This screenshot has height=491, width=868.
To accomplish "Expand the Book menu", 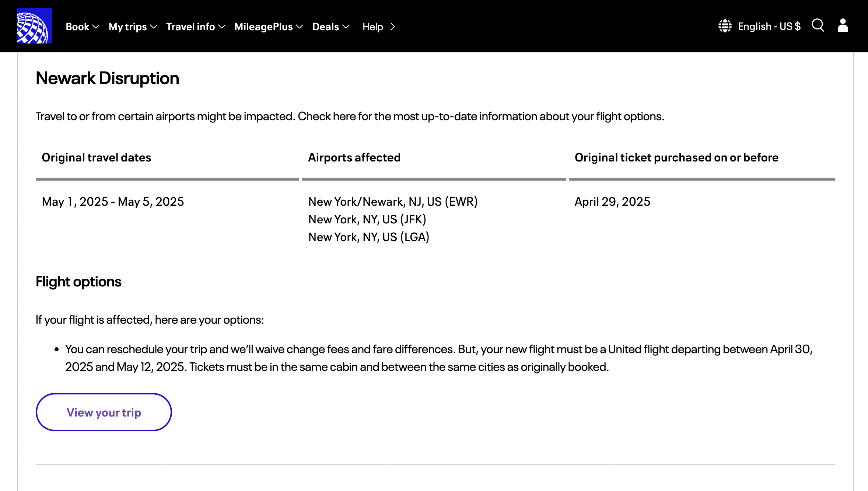I will click(x=83, y=27).
